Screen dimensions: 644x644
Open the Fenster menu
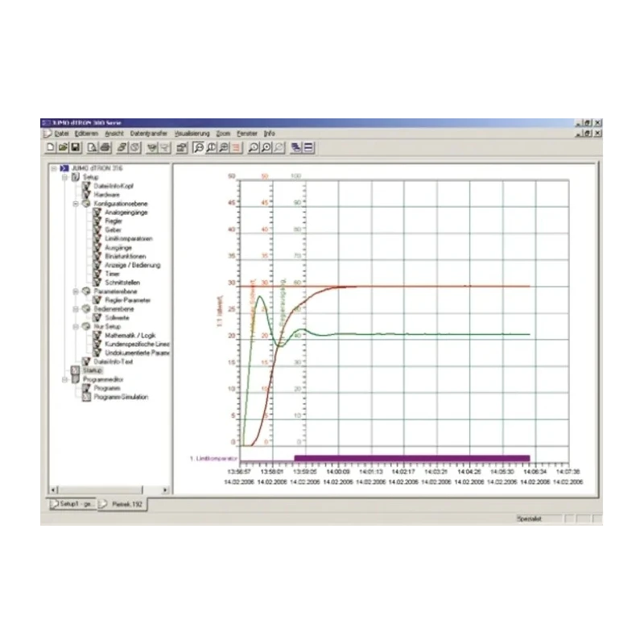(247, 134)
